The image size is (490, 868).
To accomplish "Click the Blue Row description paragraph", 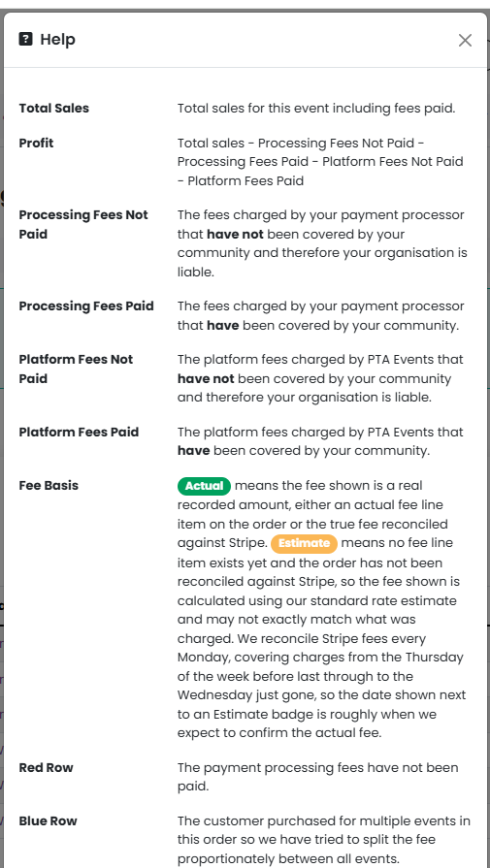I will [324, 840].
